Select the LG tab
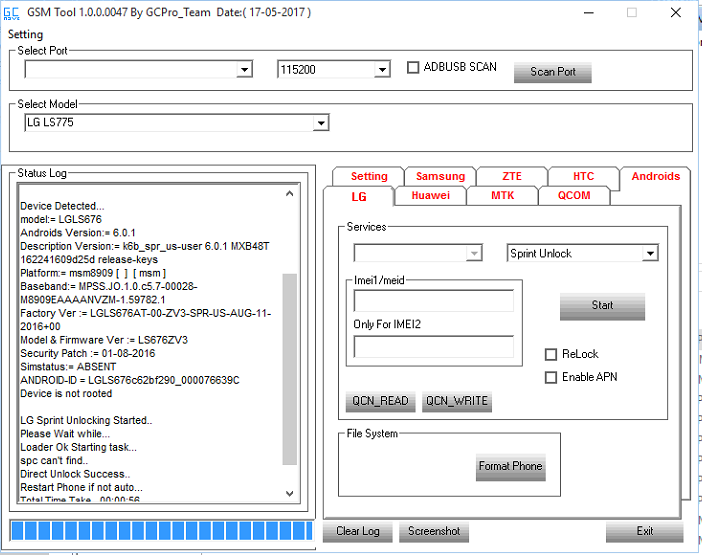The image size is (702, 555). (359, 196)
